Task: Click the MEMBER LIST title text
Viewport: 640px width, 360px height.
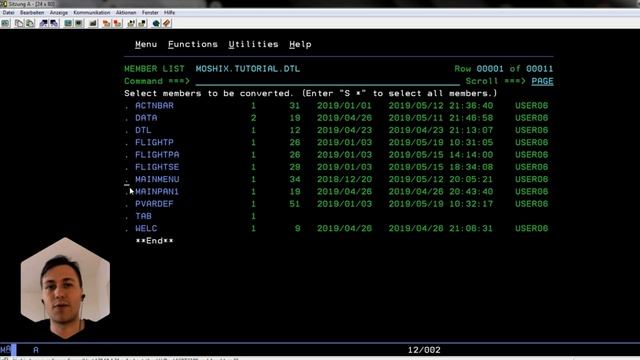Action: click(x=154, y=69)
